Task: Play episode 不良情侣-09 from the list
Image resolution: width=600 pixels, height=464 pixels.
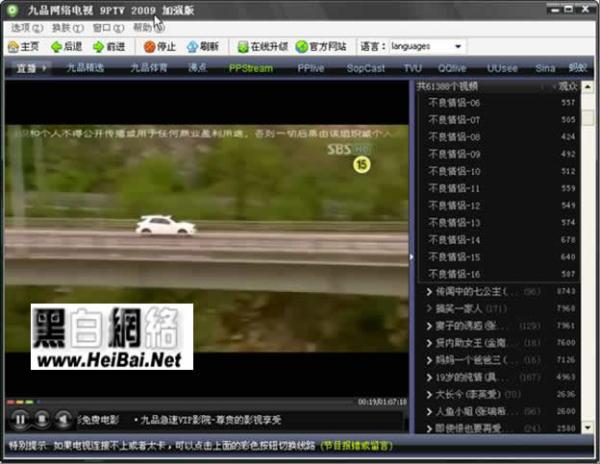Action: (454, 154)
